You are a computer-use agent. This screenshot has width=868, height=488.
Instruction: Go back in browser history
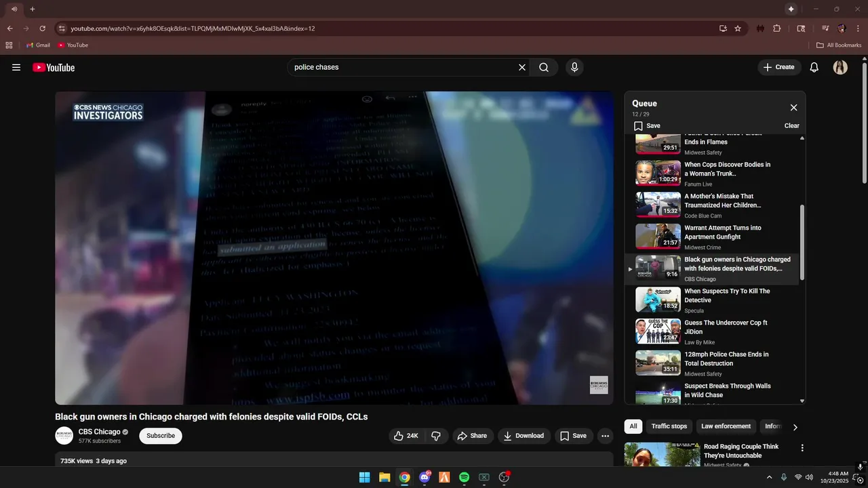click(x=10, y=28)
